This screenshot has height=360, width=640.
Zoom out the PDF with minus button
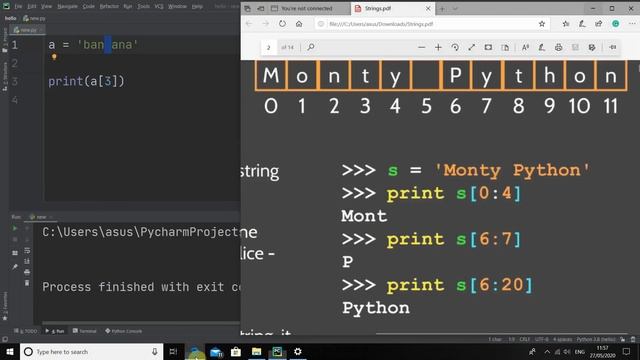tap(422, 47)
